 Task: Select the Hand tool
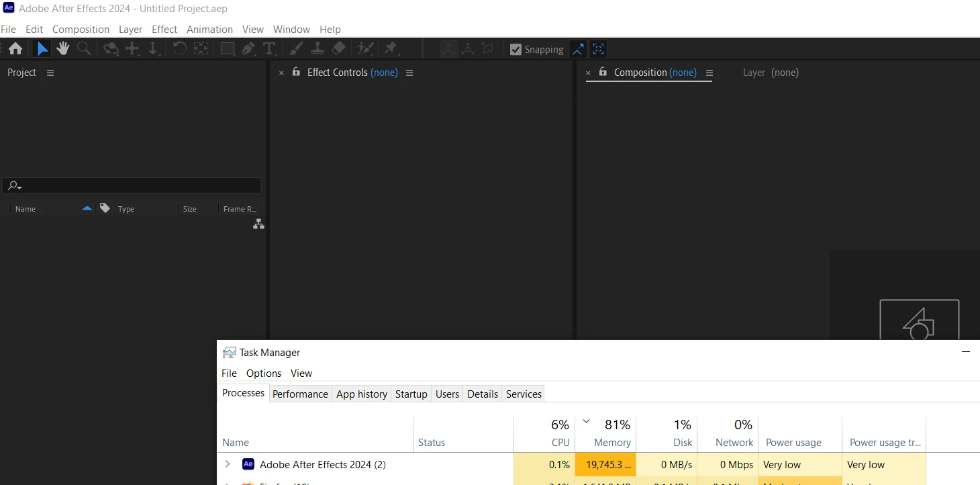[x=63, y=48]
